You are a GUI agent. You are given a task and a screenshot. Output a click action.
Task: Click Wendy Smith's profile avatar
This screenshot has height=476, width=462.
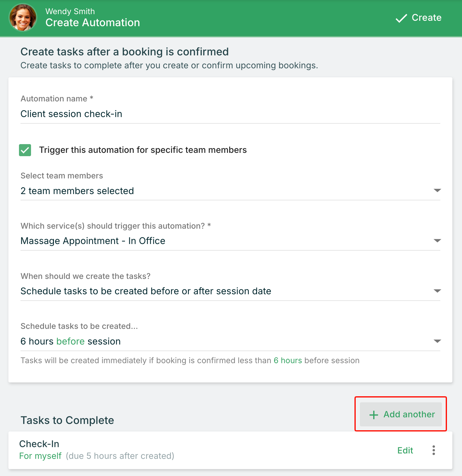pos(23,18)
